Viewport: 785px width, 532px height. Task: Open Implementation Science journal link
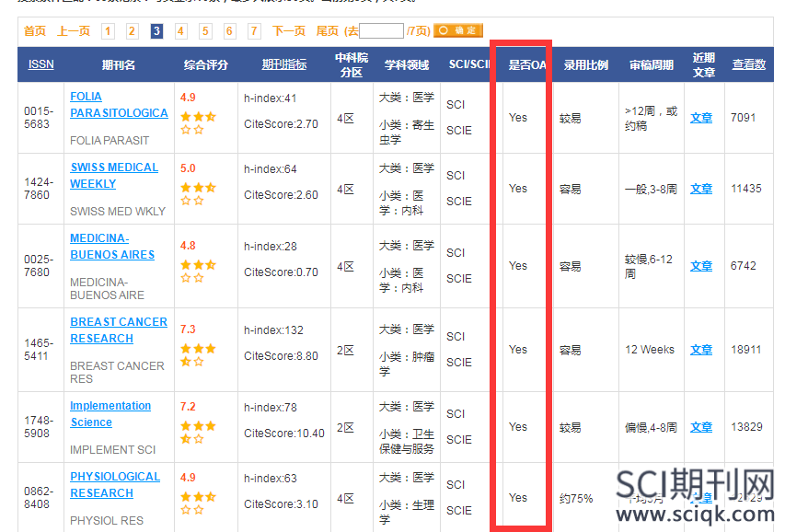(x=110, y=414)
